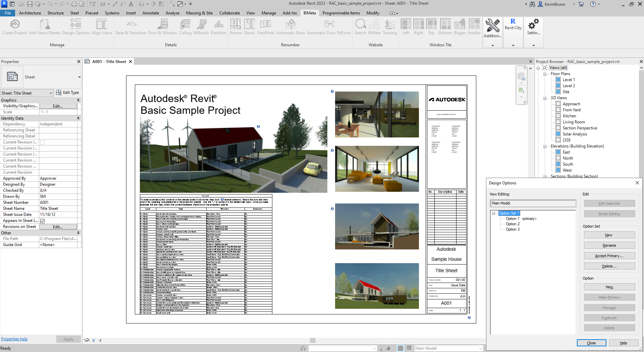
Task: Open the South elevation view
Action: coord(568,164)
